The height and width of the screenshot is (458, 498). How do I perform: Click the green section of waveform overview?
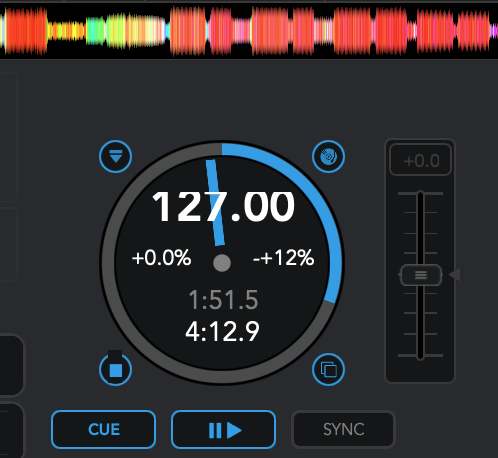(x=96, y=31)
